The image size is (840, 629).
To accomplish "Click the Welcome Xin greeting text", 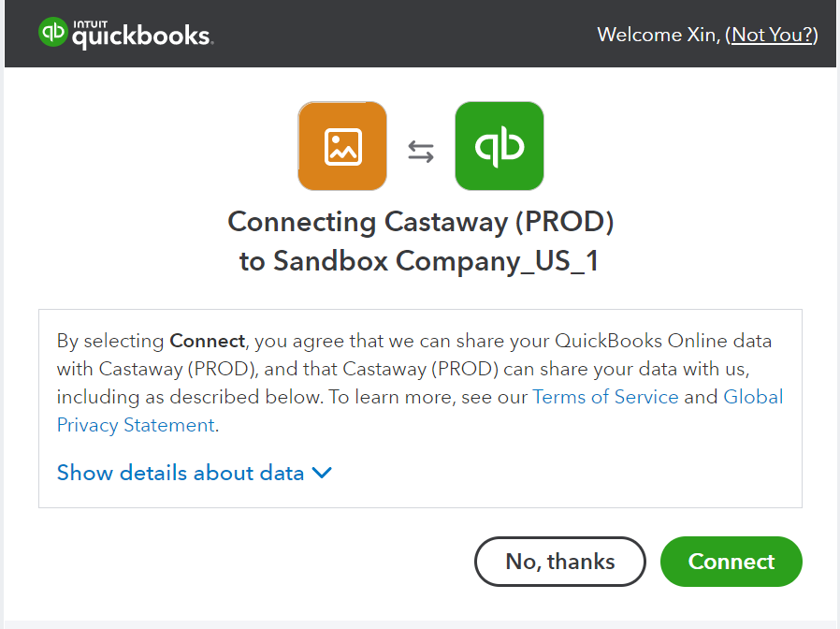I will pos(658,35).
